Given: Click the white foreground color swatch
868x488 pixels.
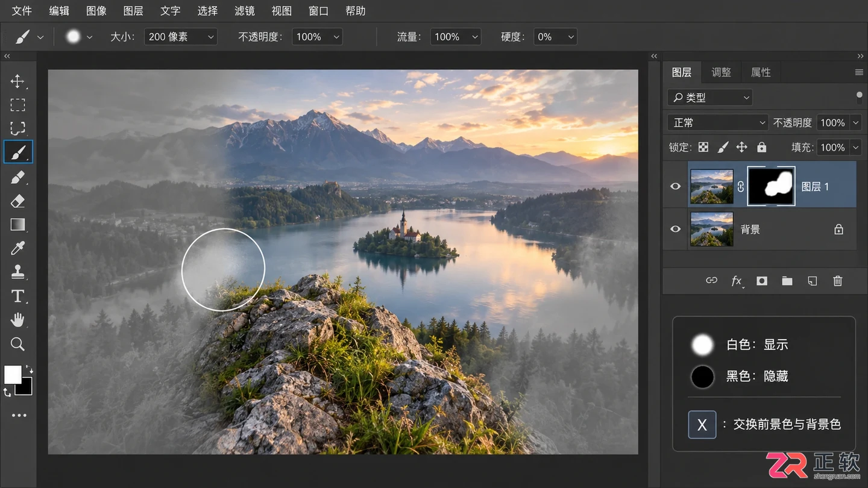Looking at the screenshot, I should 13,375.
